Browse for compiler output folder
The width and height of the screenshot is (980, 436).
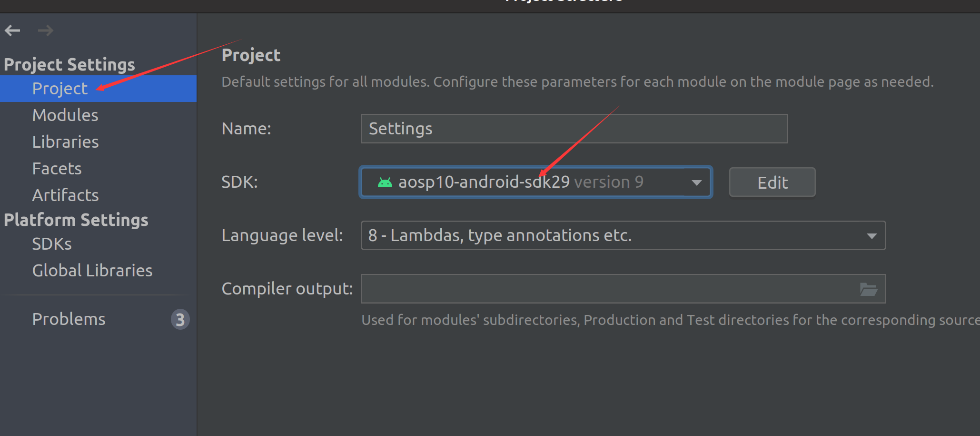pyautogui.click(x=868, y=289)
